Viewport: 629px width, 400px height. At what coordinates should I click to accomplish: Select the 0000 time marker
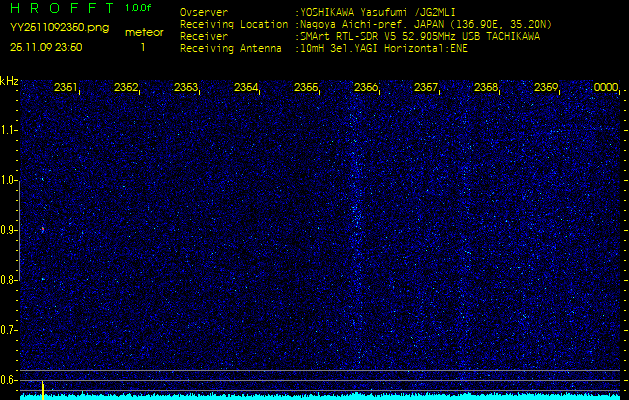point(606,88)
